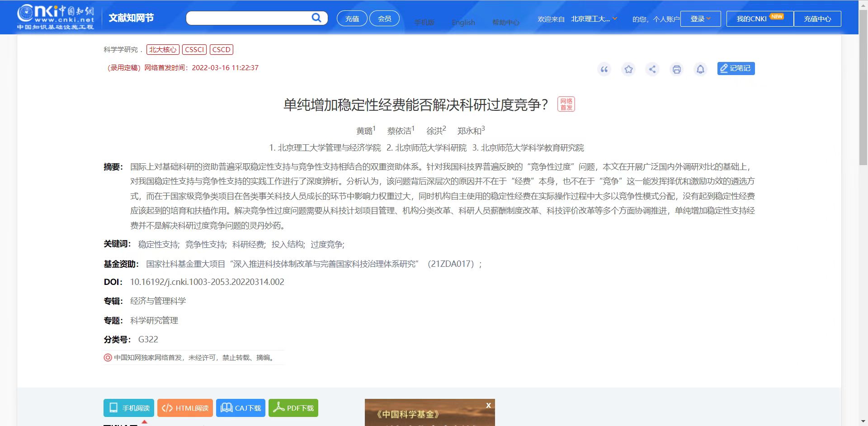This screenshot has height=426, width=868.
Task: Expand the 登录 login dropdown
Action: tap(700, 19)
